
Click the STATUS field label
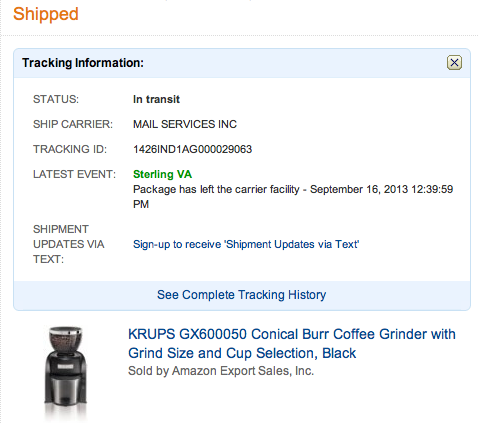(x=56, y=99)
